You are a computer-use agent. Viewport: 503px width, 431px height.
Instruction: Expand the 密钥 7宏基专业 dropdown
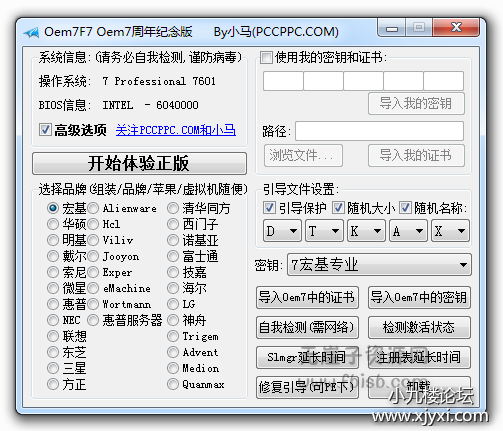pyautogui.click(x=379, y=265)
